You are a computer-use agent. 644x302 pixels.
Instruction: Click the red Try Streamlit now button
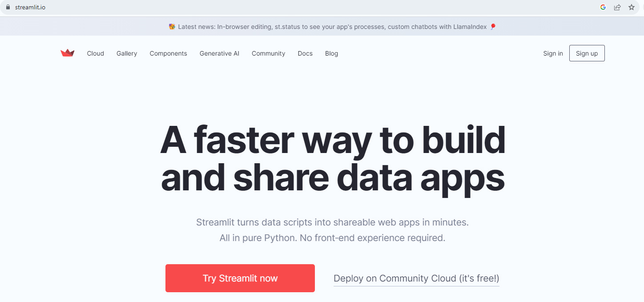point(240,278)
